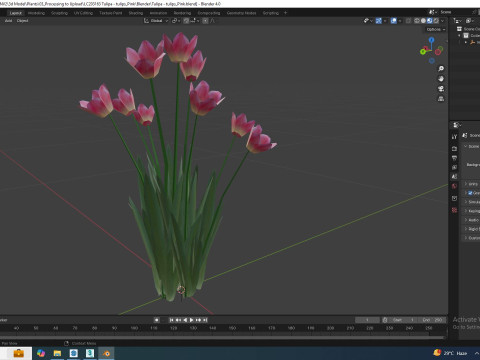Image resolution: width=480 pixels, height=360 pixels.
Task: Expand Rigid Body World panel
Action: [466, 229]
